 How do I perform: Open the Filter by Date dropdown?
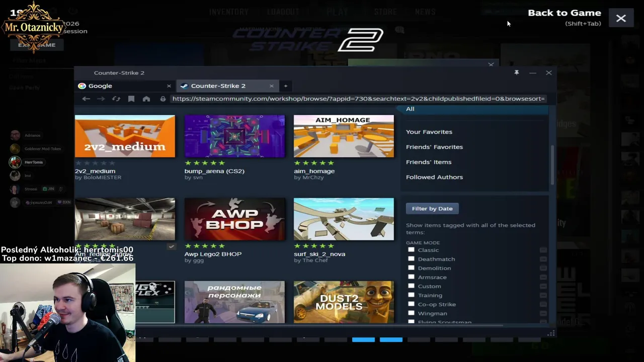432,209
